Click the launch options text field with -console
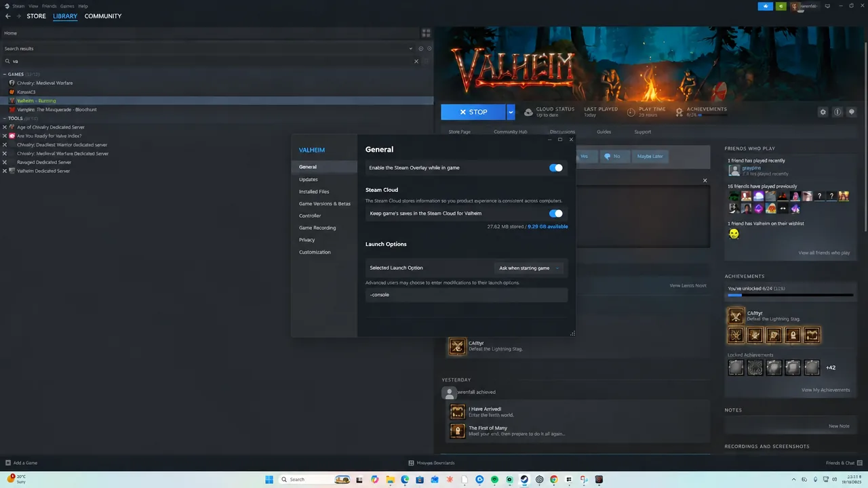Image resolution: width=868 pixels, height=488 pixels. [x=467, y=295]
